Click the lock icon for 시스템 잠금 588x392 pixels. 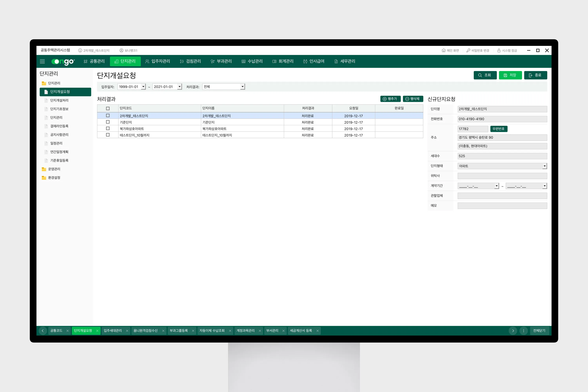(499, 51)
